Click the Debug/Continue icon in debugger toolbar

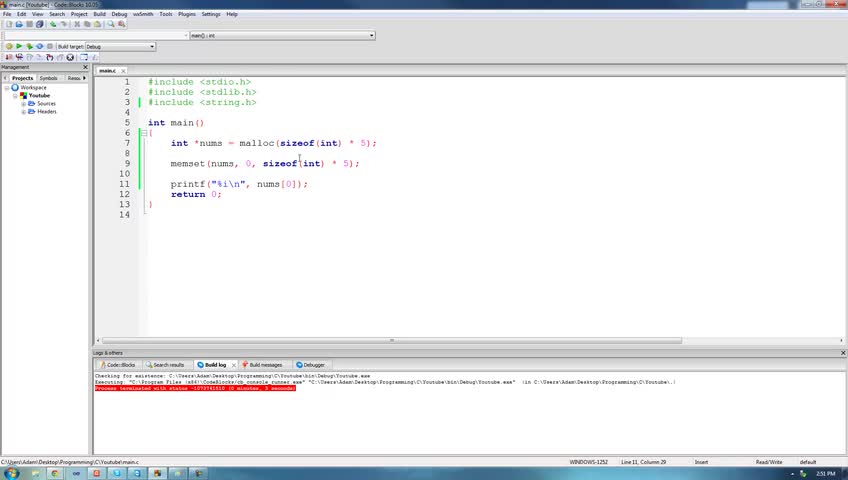click(9, 57)
